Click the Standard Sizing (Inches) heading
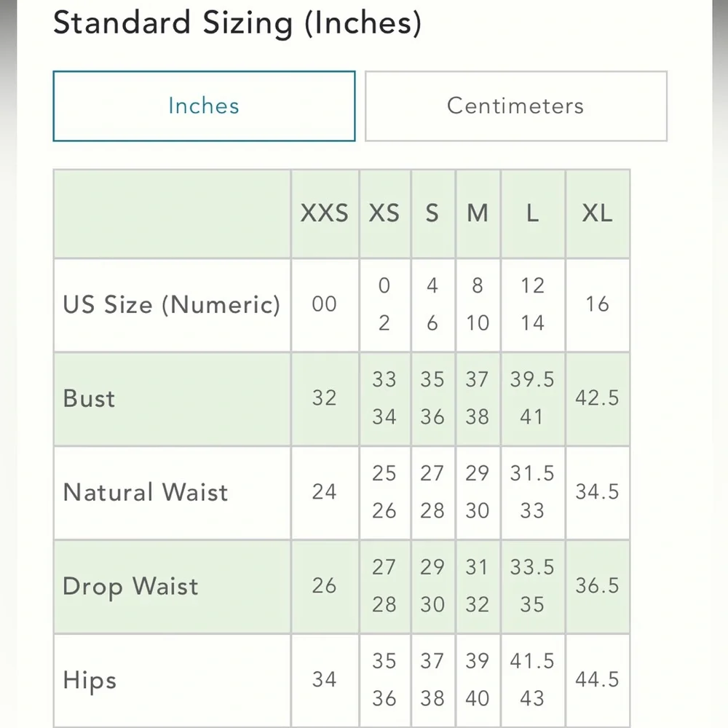The image size is (728, 728). pos(237,23)
